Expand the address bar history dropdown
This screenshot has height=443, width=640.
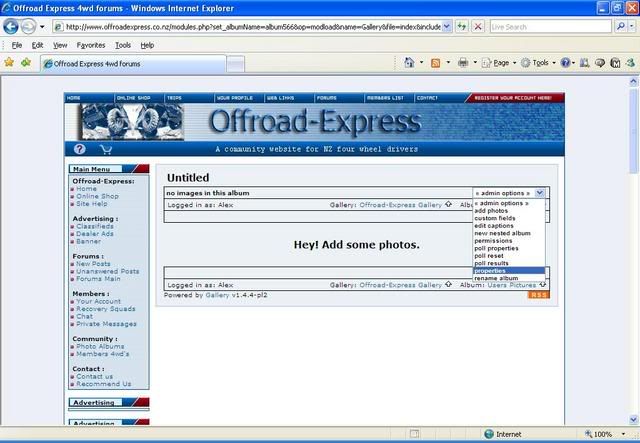[x=447, y=27]
